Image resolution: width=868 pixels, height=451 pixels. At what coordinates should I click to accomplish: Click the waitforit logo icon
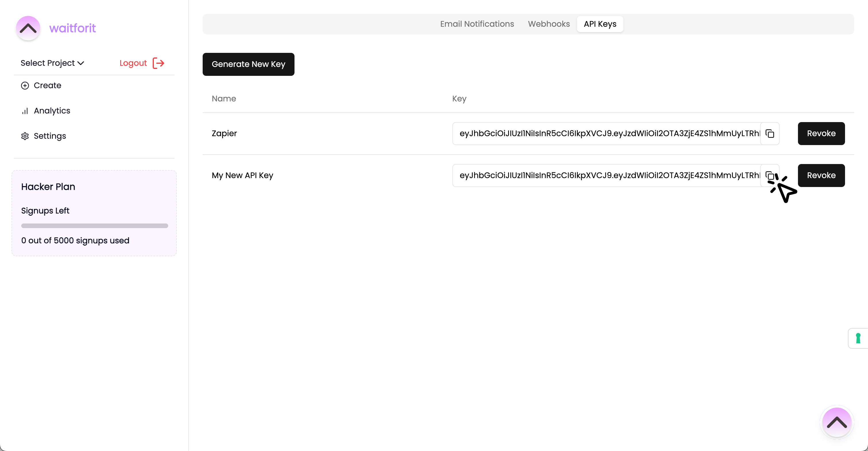(28, 28)
